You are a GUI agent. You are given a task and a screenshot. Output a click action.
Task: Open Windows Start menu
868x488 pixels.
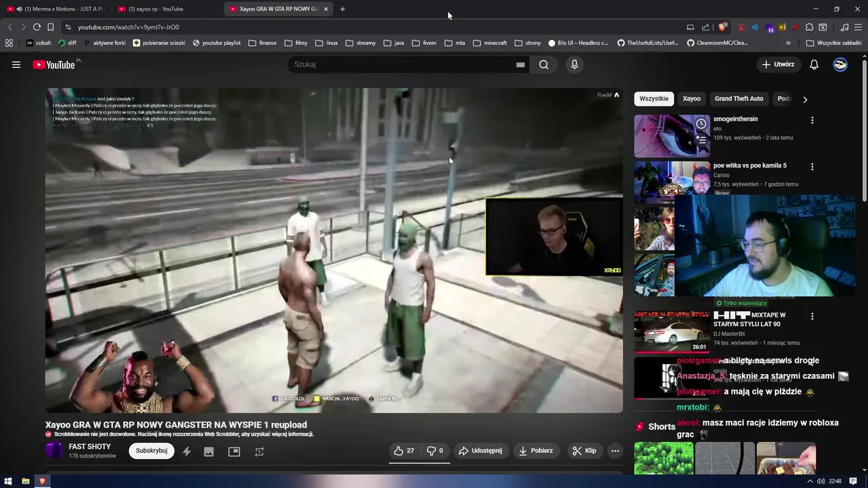[8, 481]
